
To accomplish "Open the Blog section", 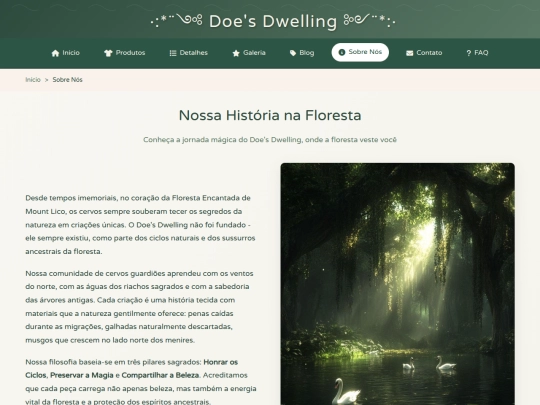I will pos(302,53).
